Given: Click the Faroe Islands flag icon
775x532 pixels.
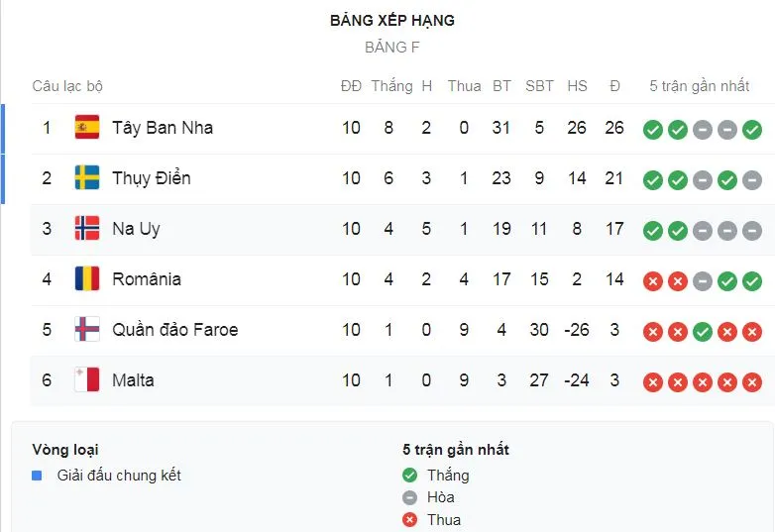Looking at the screenshot, I should 87,329.
